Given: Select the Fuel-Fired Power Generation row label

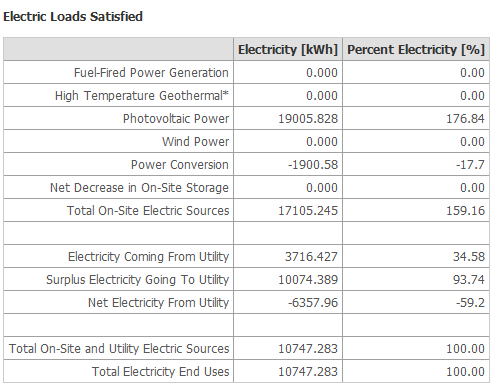Looking at the screenshot, I should click(x=151, y=72).
